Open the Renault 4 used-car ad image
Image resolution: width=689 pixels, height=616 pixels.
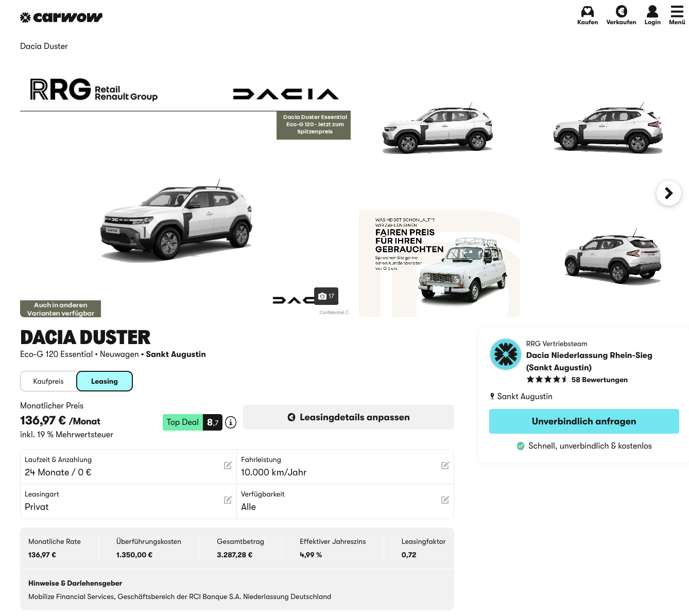coord(439,263)
